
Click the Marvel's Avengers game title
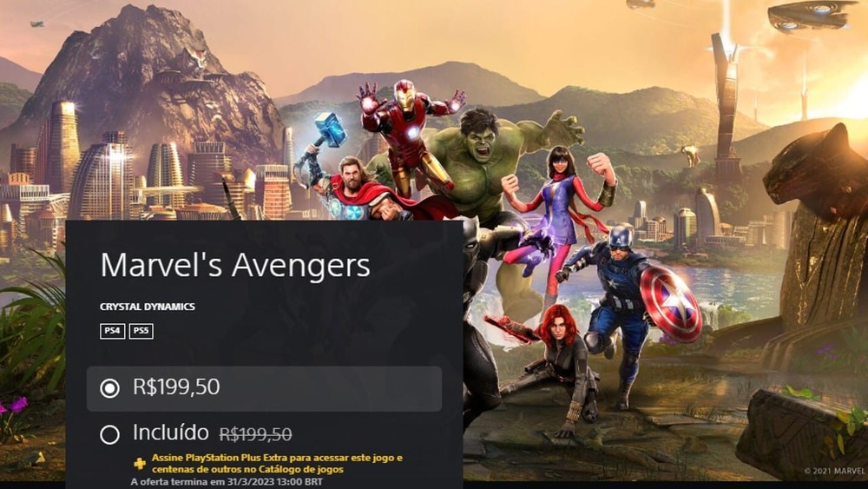(235, 265)
